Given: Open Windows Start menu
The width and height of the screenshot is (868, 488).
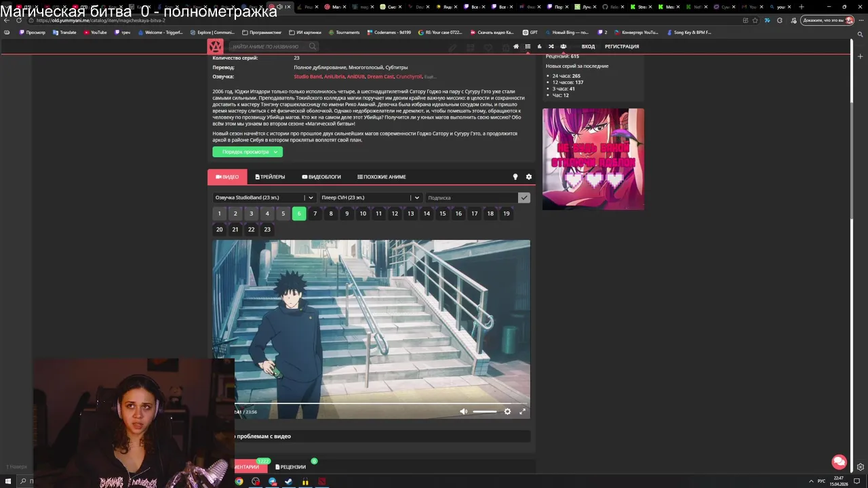Looking at the screenshot, I should point(8,481).
